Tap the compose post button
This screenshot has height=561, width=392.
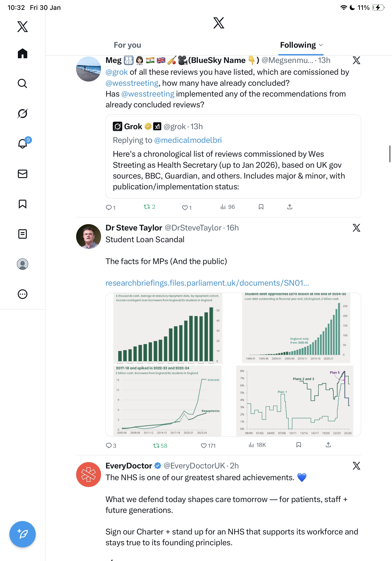[23, 534]
